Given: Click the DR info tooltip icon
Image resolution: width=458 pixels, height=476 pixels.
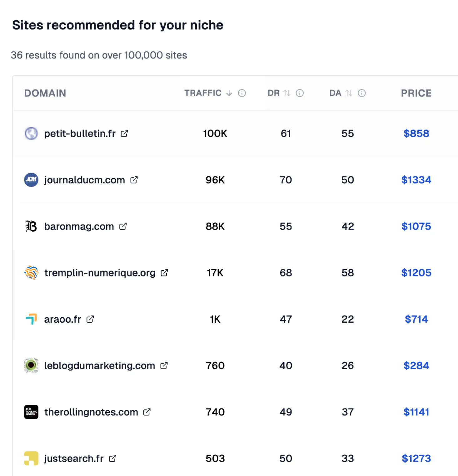Looking at the screenshot, I should [x=300, y=93].
